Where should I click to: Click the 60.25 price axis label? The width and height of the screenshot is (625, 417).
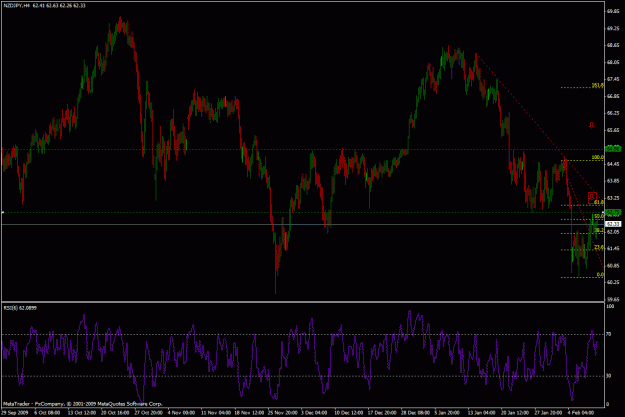click(x=613, y=282)
